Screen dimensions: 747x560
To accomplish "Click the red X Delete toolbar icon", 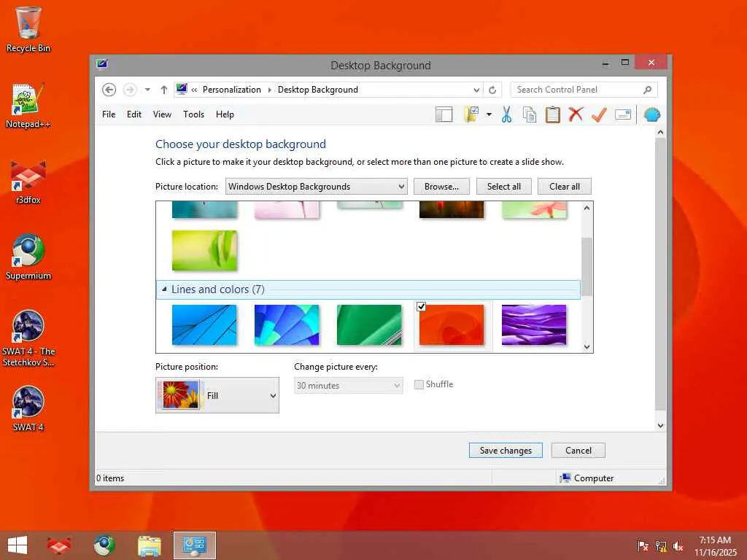I will (576, 114).
